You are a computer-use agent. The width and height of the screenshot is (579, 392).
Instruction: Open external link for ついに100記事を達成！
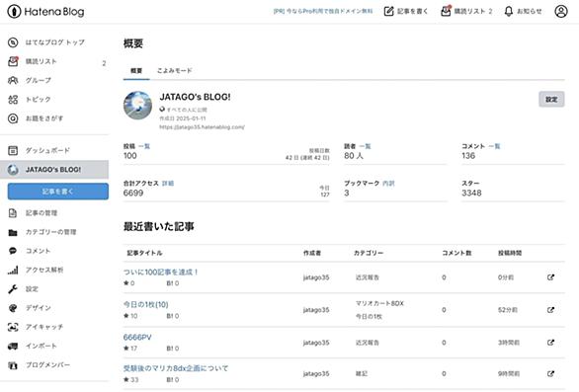[550, 277]
